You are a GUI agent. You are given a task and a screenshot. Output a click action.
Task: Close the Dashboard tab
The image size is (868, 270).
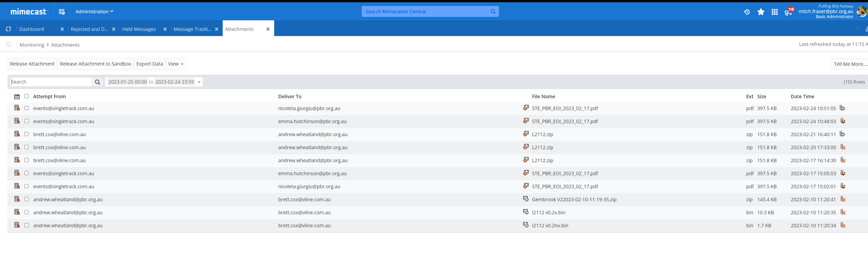(62, 29)
